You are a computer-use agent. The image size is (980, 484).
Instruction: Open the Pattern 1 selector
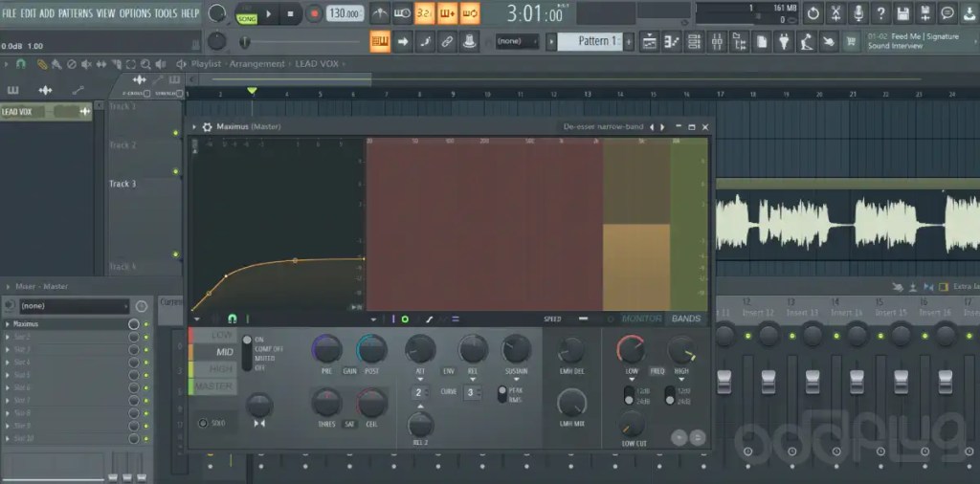tap(590, 42)
